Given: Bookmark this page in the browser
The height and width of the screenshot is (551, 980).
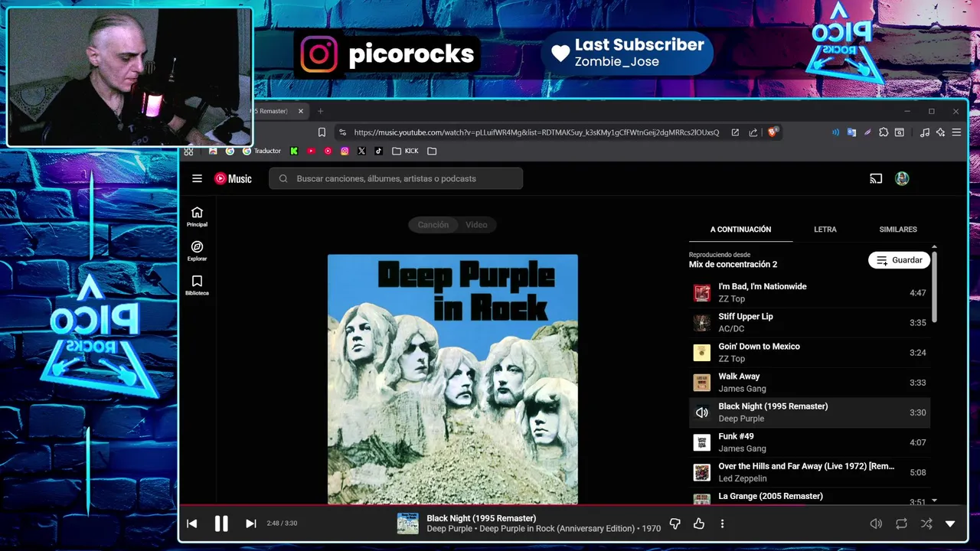Looking at the screenshot, I should (x=322, y=132).
